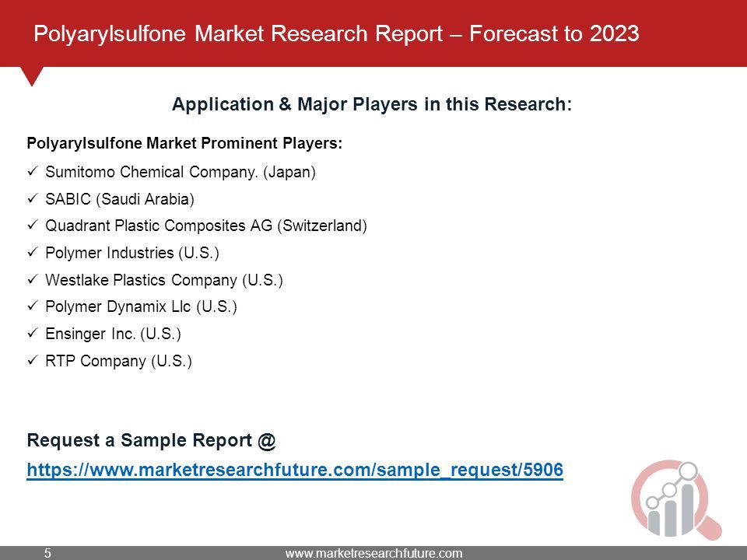
Task: Select 'Polymer Industries (U.S.)' list item
Action: pyautogui.click(x=132, y=253)
